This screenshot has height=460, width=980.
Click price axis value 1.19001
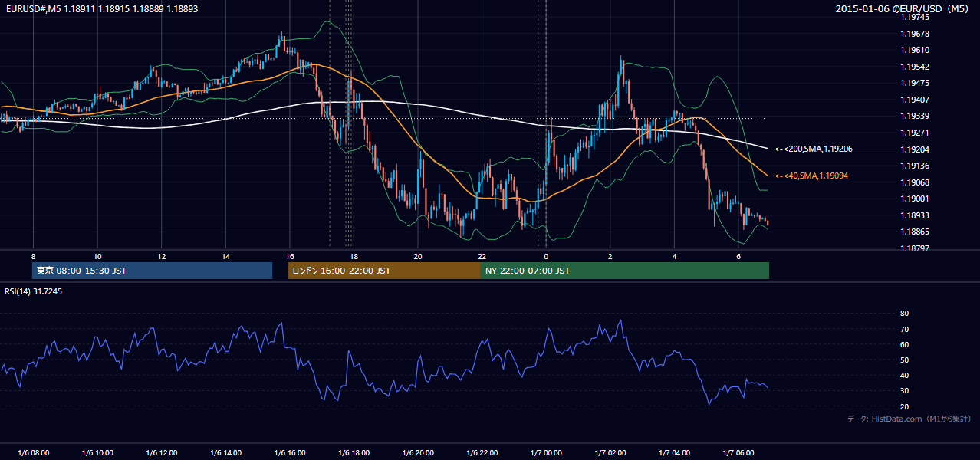click(916, 199)
